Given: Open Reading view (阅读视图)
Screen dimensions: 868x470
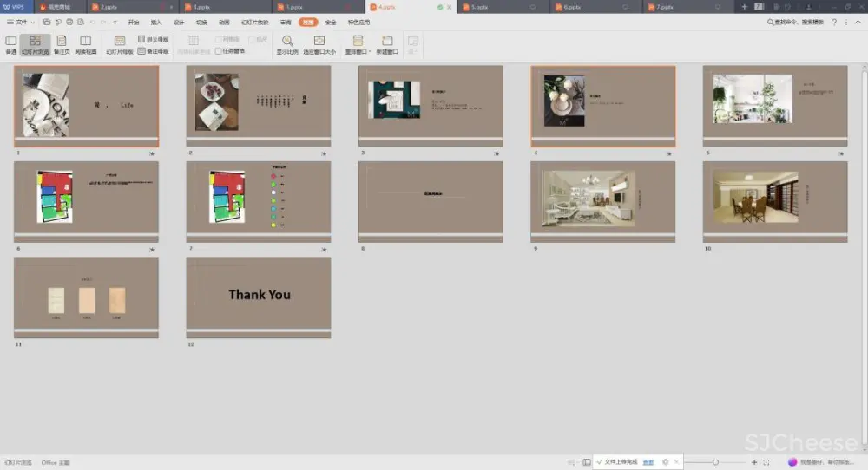Looking at the screenshot, I should [85, 44].
